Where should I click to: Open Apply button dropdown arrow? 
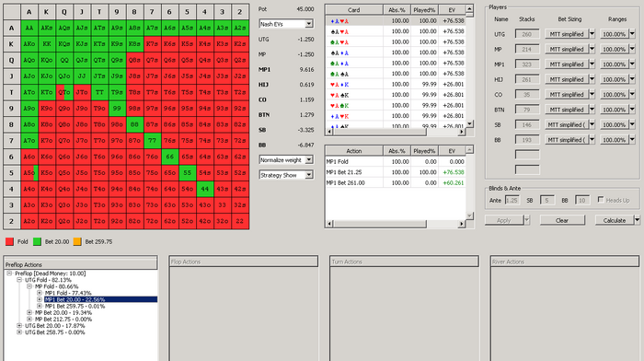[x=527, y=220]
